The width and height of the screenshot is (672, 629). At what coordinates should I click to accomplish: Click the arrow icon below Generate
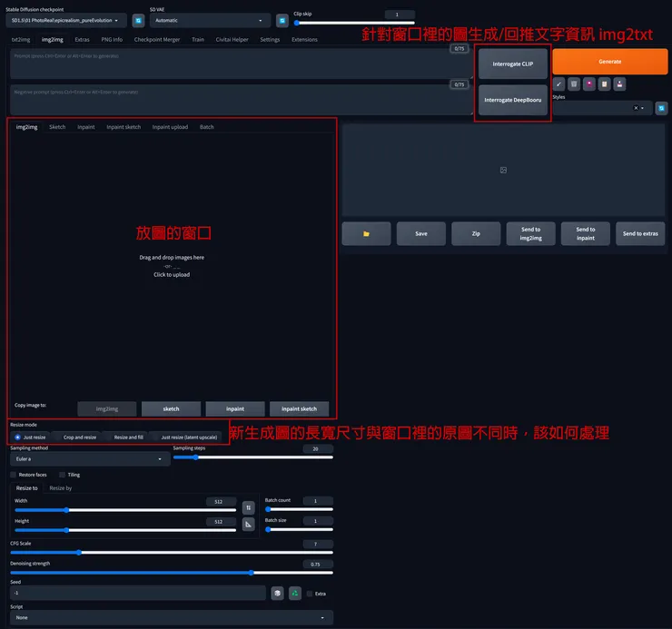[558, 84]
